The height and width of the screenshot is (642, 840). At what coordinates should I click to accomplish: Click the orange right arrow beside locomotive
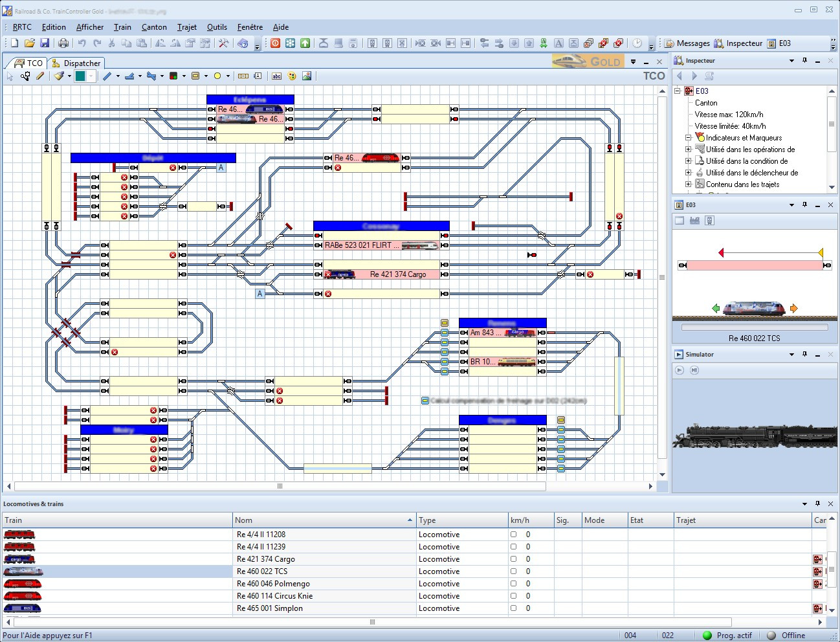(794, 309)
